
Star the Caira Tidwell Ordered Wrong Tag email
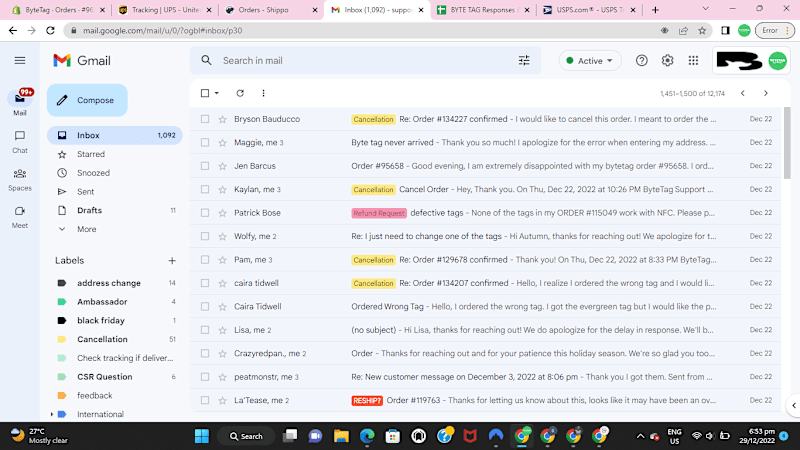(222, 307)
